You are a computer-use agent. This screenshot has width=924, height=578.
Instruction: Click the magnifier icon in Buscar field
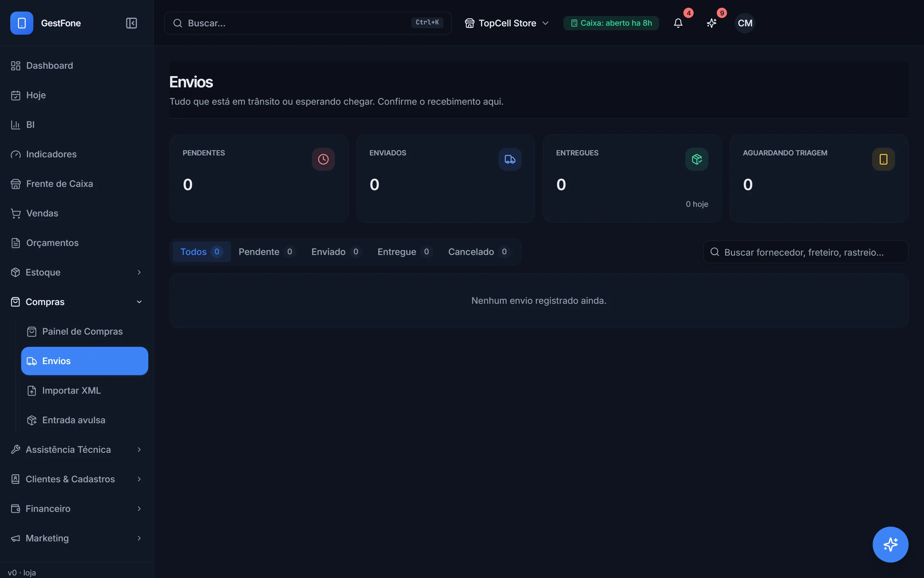(x=177, y=23)
